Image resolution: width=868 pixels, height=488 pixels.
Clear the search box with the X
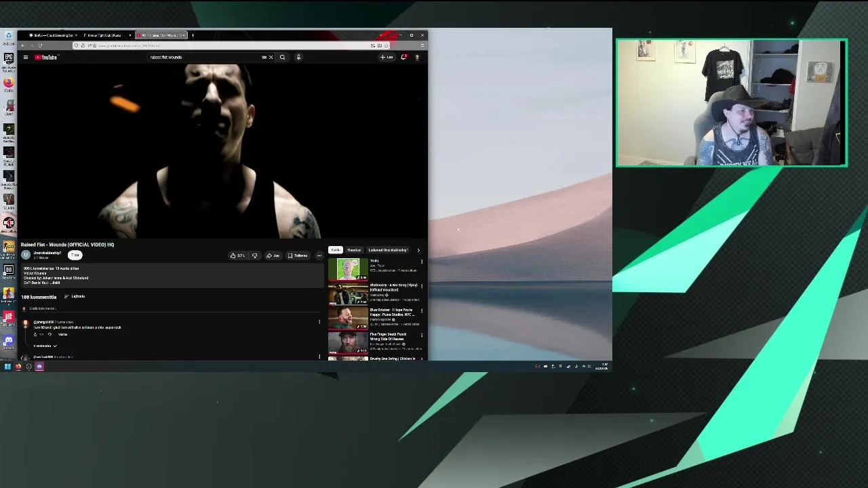coord(271,57)
